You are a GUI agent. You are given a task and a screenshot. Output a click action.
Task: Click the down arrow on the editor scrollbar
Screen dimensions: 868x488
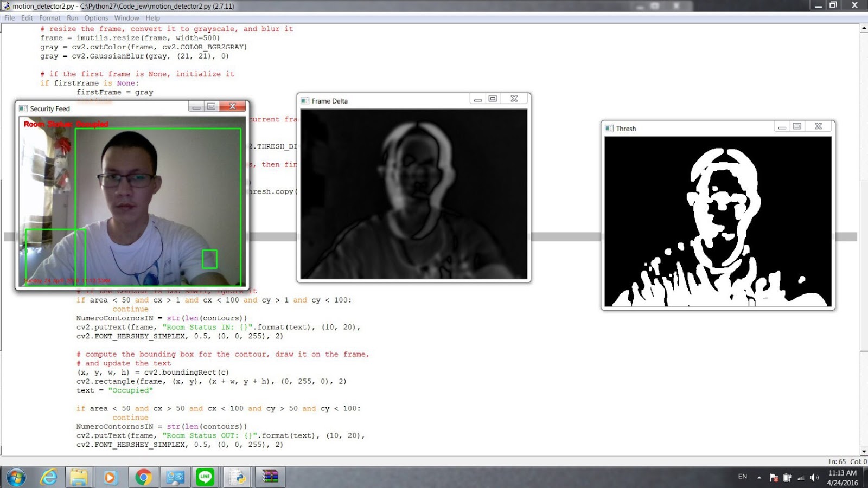tap(863, 451)
